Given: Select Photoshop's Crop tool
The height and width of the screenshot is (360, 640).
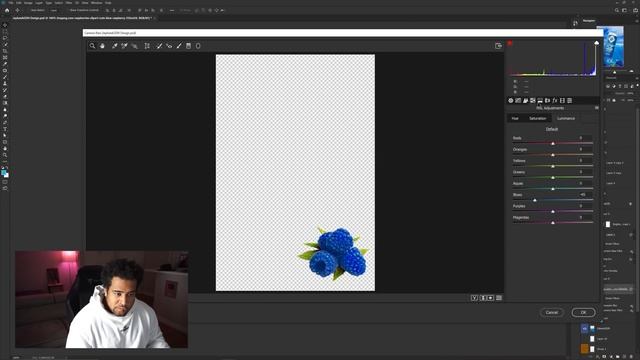Looking at the screenshot, I should (x=5, y=51).
